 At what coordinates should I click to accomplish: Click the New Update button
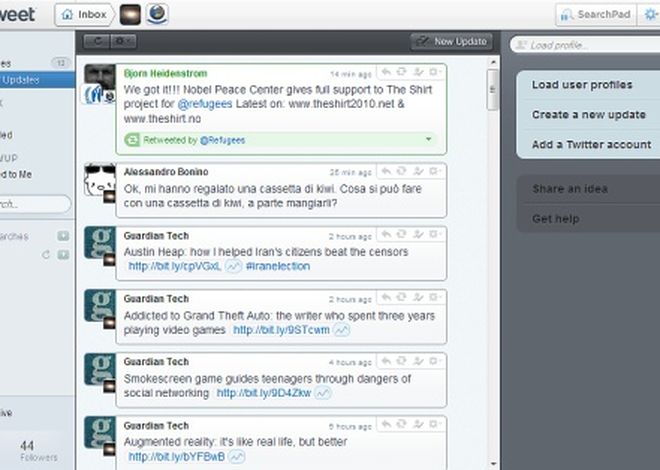pyautogui.click(x=451, y=41)
